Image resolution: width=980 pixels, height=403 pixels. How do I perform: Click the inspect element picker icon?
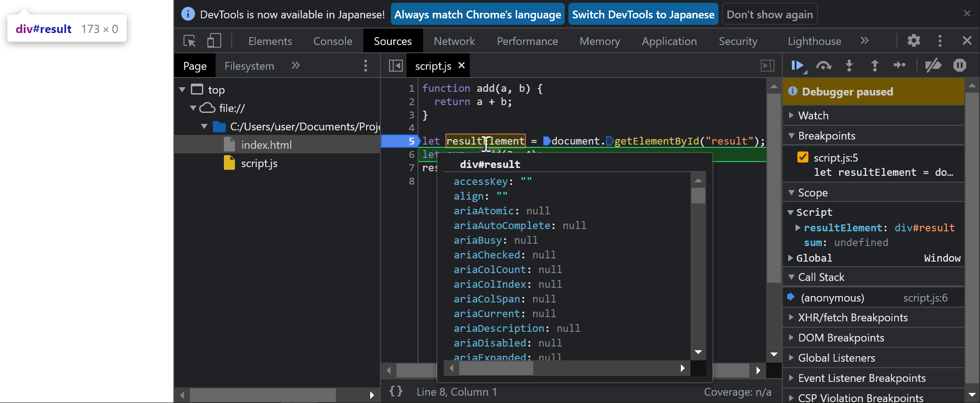(x=189, y=41)
